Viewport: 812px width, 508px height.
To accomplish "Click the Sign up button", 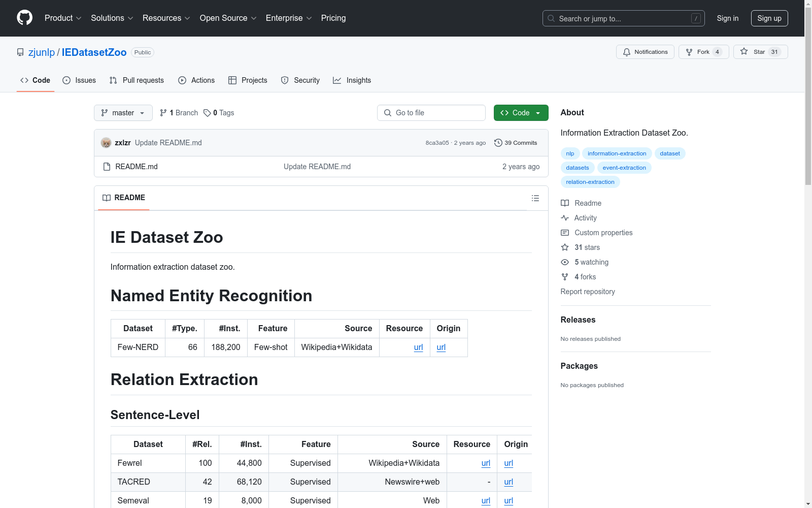I will 769,18.
